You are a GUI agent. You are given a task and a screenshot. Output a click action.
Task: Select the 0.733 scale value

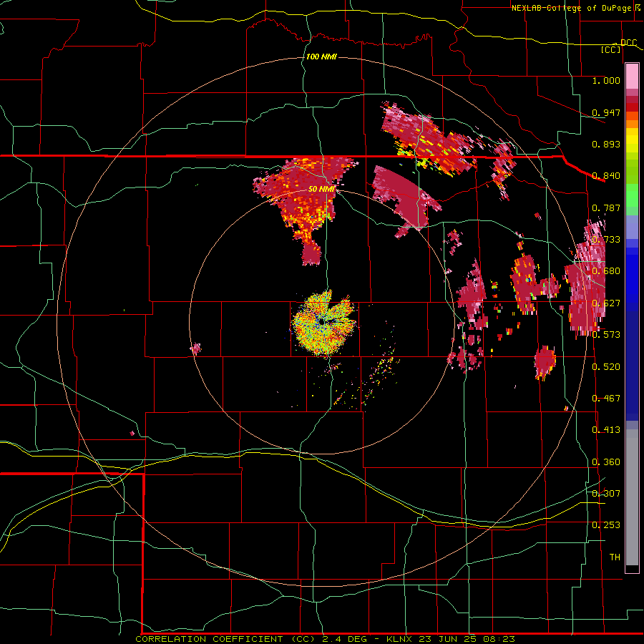pyautogui.click(x=606, y=240)
